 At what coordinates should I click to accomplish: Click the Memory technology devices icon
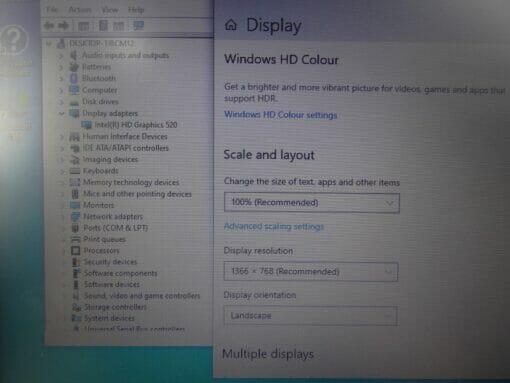point(75,182)
